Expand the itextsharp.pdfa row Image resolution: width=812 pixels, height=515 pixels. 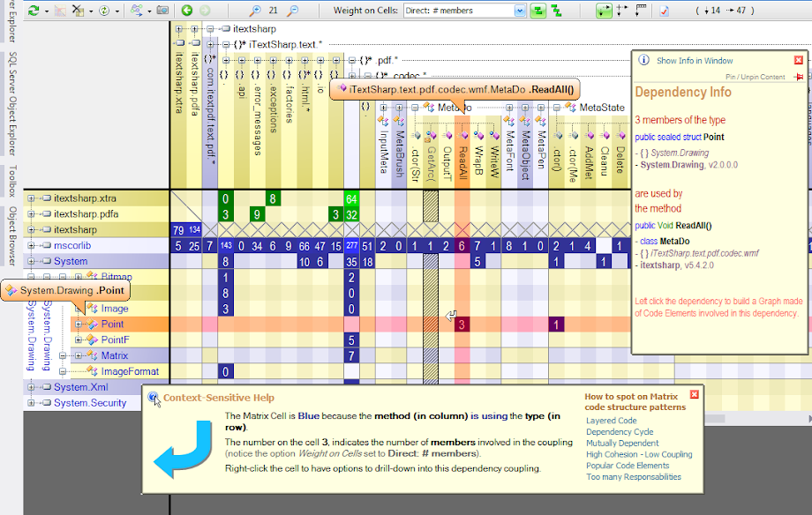[x=31, y=213]
